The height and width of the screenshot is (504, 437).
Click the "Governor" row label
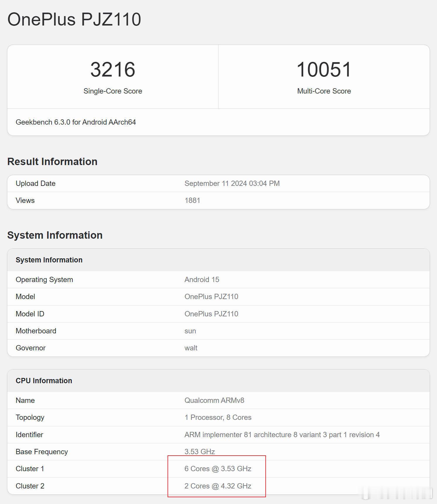pos(31,348)
